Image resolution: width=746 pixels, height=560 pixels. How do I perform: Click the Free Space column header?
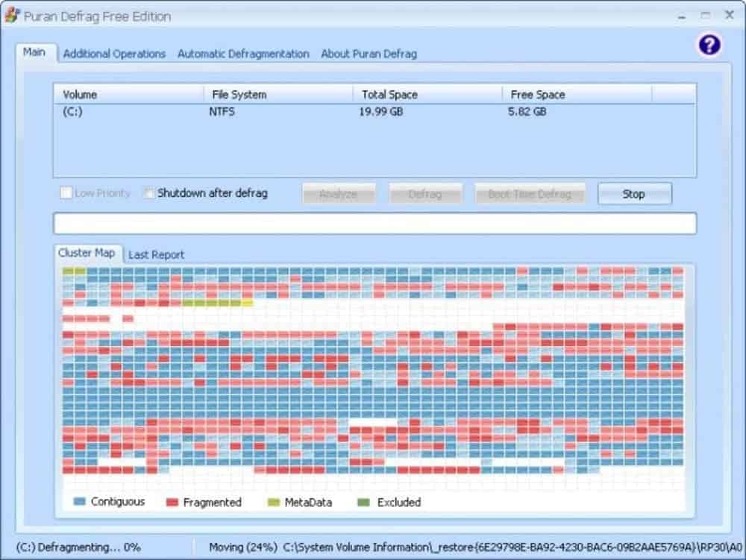tap(577, 94)
